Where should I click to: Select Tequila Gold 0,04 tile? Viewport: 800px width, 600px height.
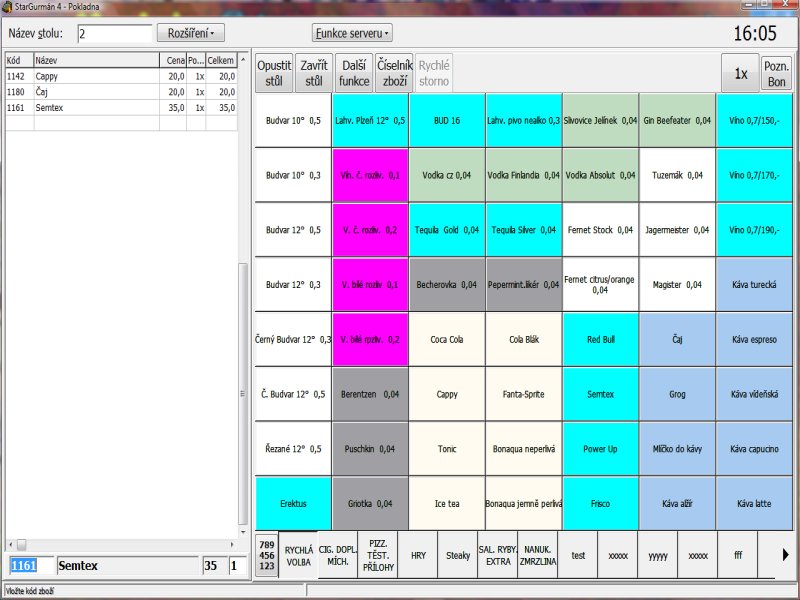pyautogui.click(x=447, y=230)
